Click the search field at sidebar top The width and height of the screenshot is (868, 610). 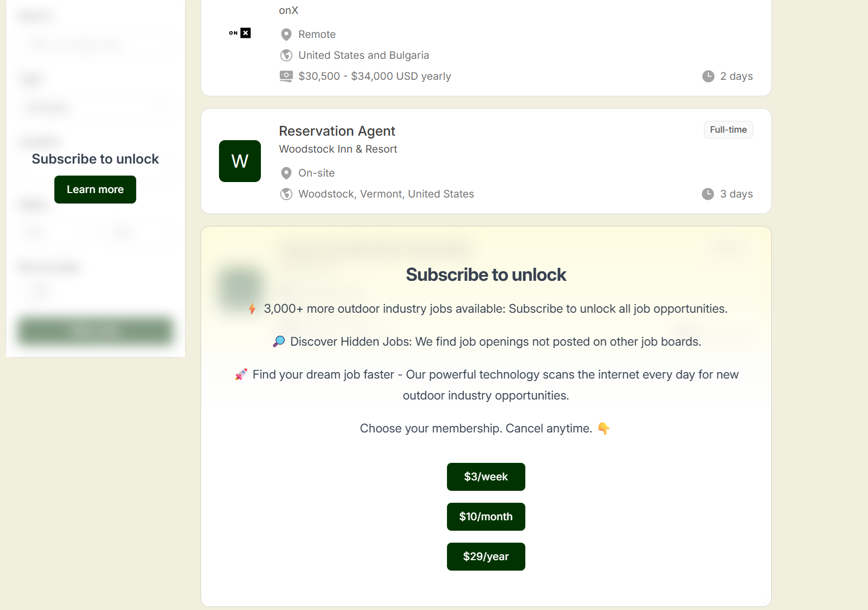tap(95, 44)
